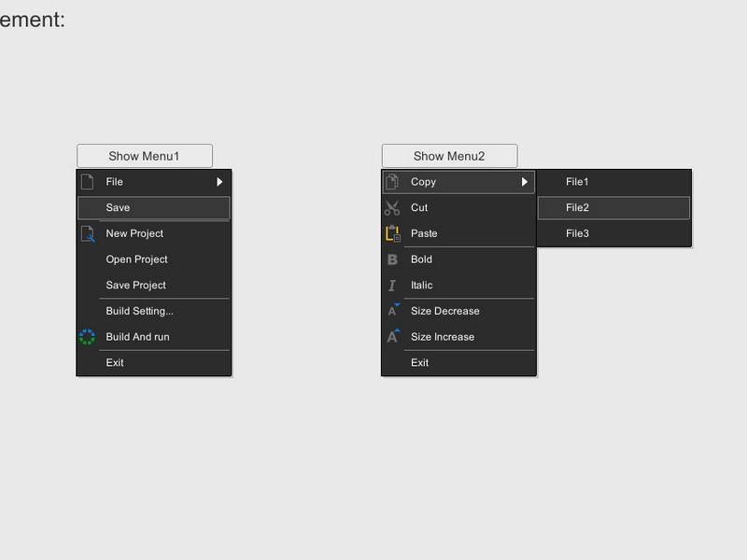Expand the File submenu arrow

(x=219, y=182)
